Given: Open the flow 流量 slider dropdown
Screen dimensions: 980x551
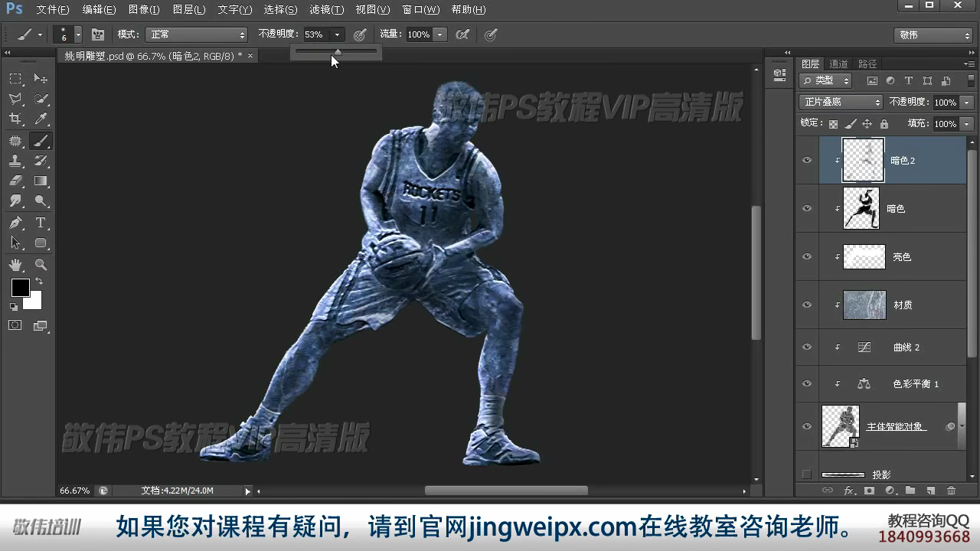Looking at the screenshot, I should coord(439,34).
